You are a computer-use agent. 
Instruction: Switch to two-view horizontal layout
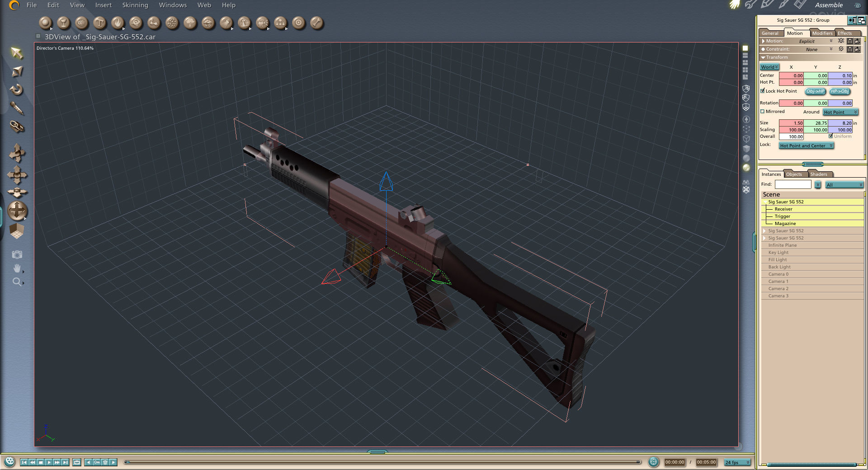tap(745, 56)
